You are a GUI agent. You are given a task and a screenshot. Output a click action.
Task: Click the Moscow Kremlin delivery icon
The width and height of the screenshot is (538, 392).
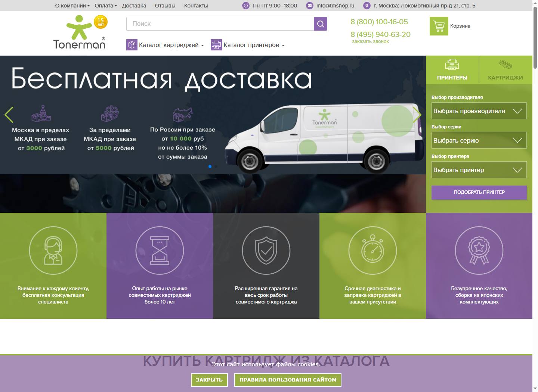pos(41,113)
